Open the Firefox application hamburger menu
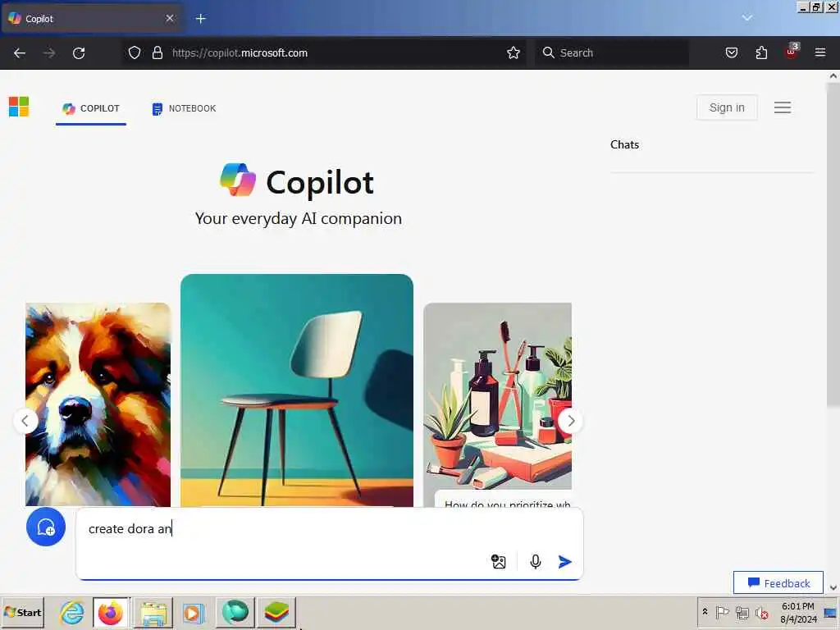The width and height of the screenshot is (840, 630). pyautogui.click(x=820, y=52)
